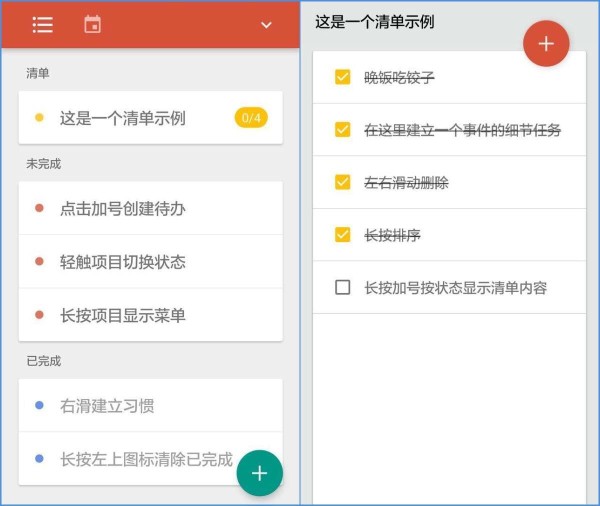Uncheck the 左右滑动删除 checkbox

click(x=342, y=182)
